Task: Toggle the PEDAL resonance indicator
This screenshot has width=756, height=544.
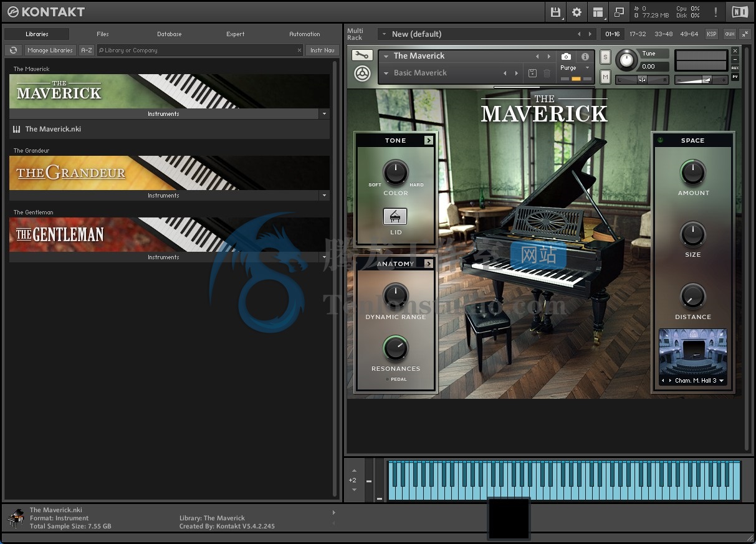Action: tap(387, 379)
